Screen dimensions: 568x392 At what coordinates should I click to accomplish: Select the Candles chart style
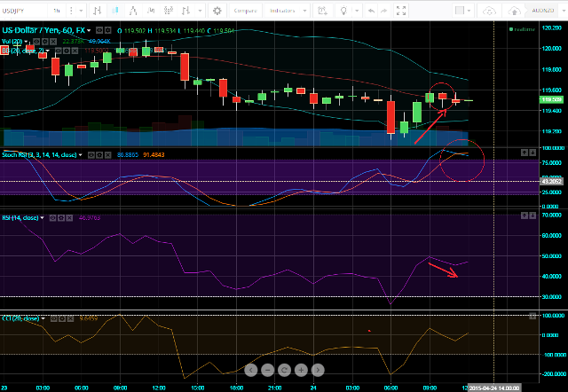click(x=115, y=11)
